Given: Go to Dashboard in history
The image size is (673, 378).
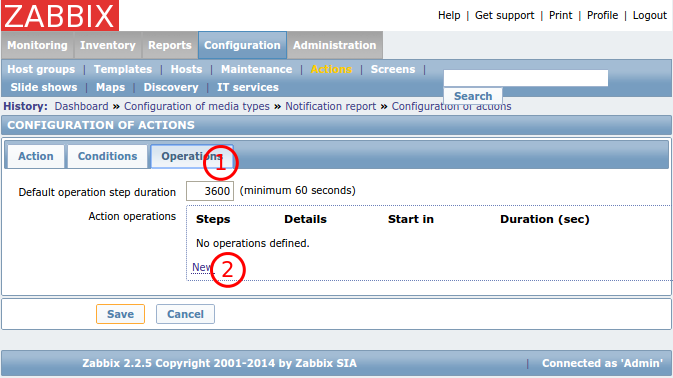Looking at the screenshot, I should click(x=82, y=106).
